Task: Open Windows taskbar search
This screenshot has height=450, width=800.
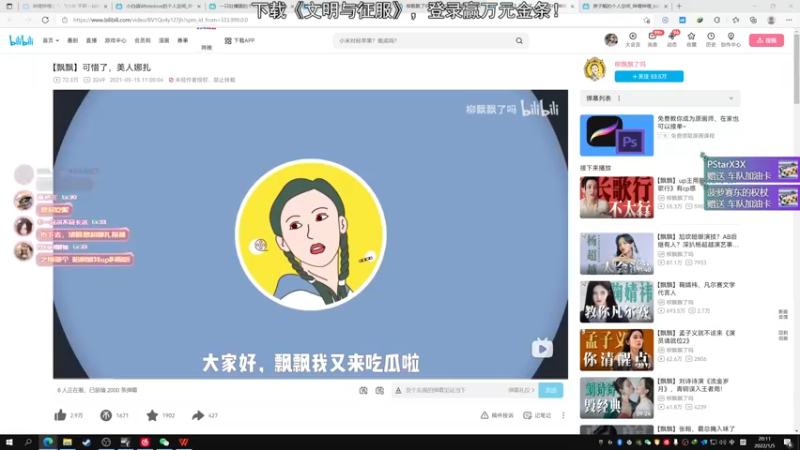Action: (x=28, y=442)
